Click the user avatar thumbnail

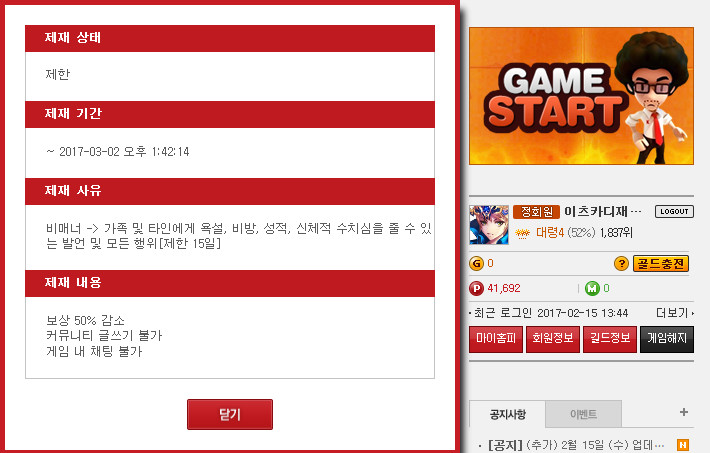(489, 225)
